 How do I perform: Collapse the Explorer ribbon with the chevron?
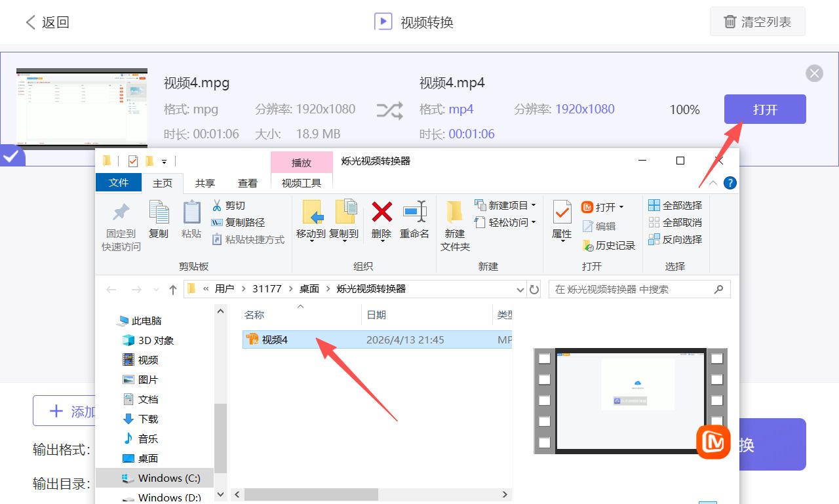713,183
